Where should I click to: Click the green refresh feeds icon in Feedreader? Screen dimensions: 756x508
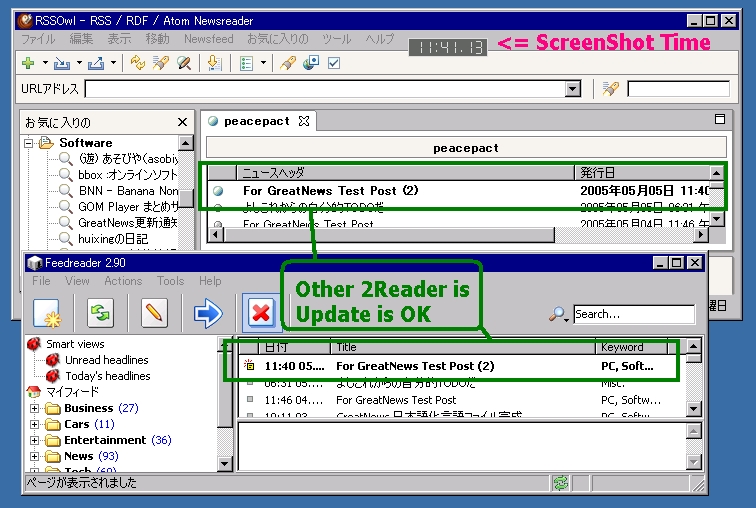coord(100,314)
